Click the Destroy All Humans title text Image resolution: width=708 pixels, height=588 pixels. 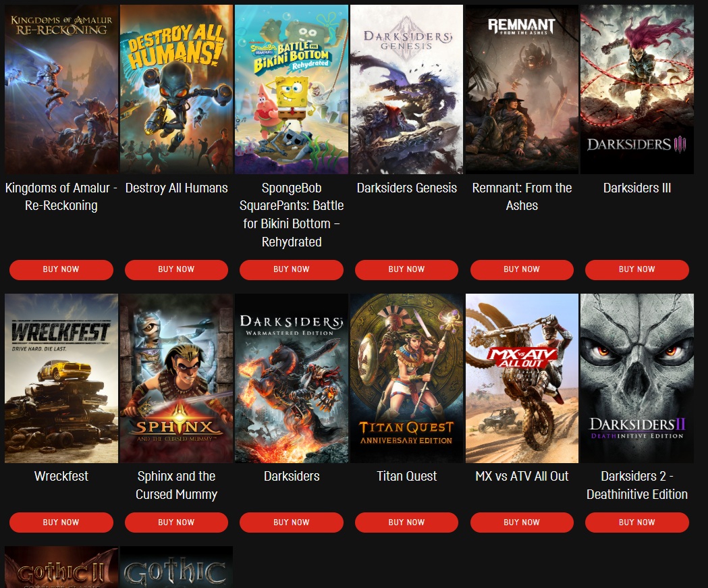177,188
